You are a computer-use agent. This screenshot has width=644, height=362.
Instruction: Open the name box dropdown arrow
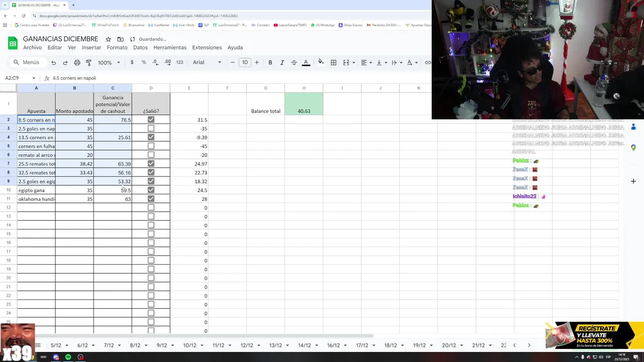34,78
